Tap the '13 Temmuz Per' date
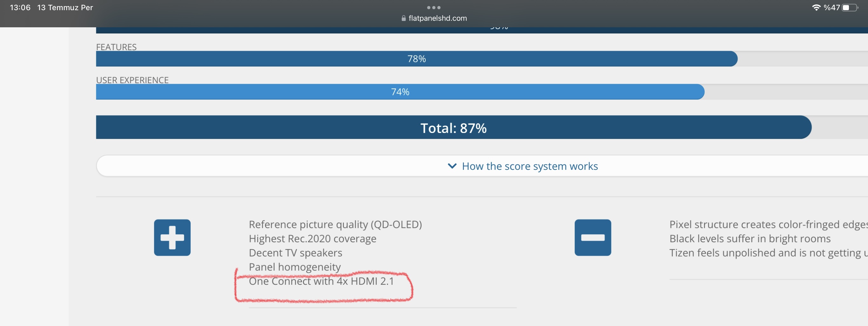 coord(65,7)
